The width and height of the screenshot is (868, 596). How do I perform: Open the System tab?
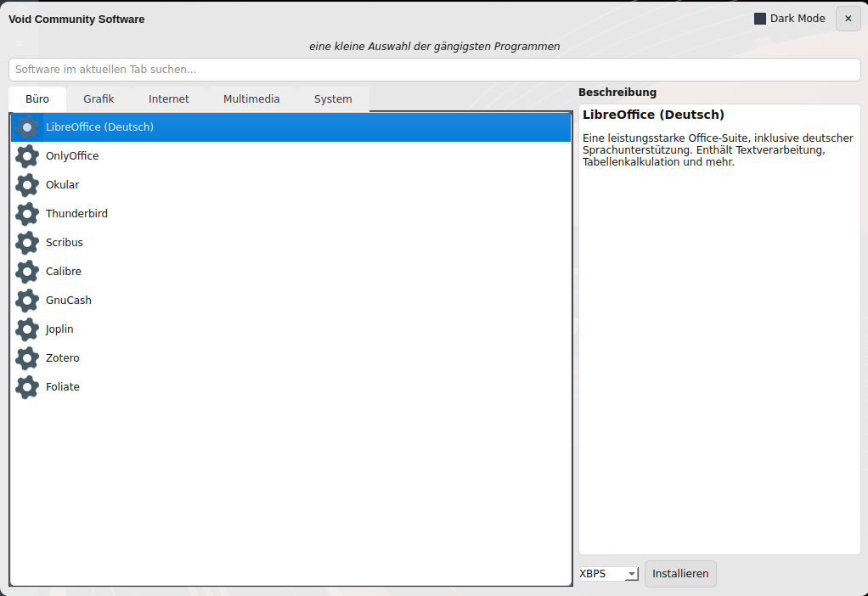333,99
